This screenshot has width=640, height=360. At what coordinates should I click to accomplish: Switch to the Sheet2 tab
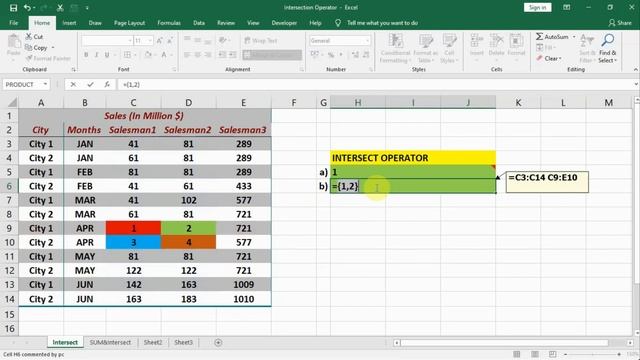click(x=153, y=342)
